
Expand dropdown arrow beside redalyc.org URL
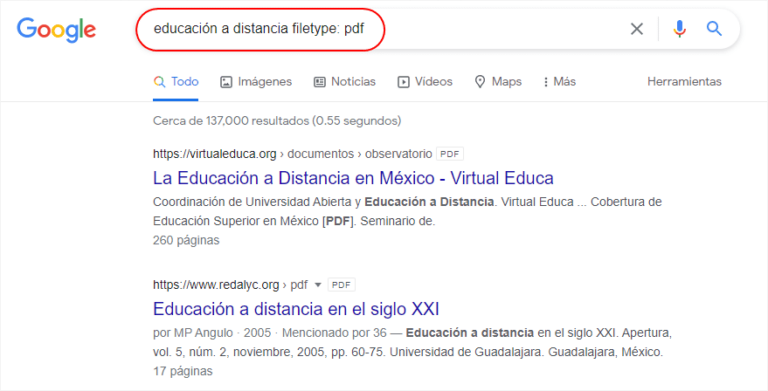317,285
